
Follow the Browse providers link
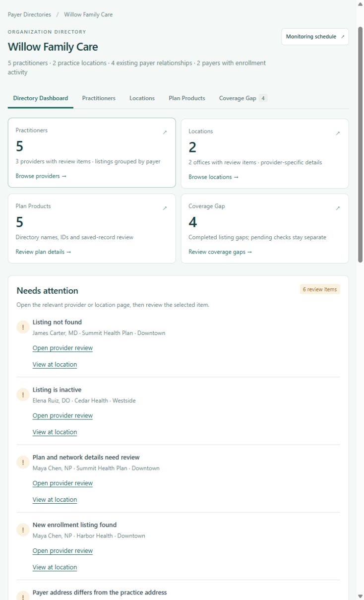click(41, 176)
